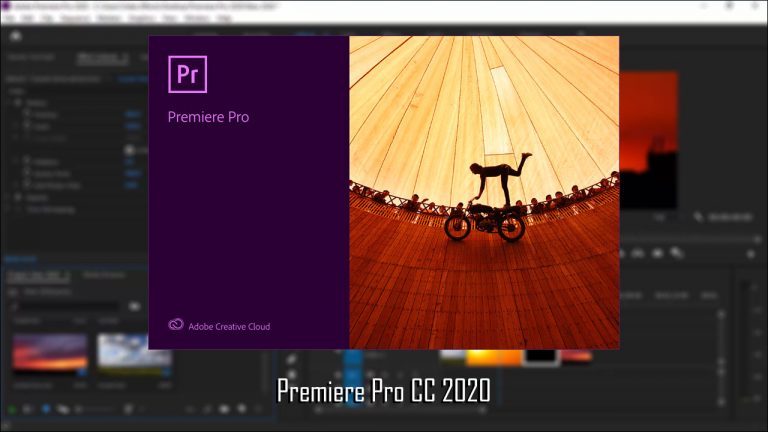
Task: Toggle the Scale stopwatch animation
Action: 27,126
